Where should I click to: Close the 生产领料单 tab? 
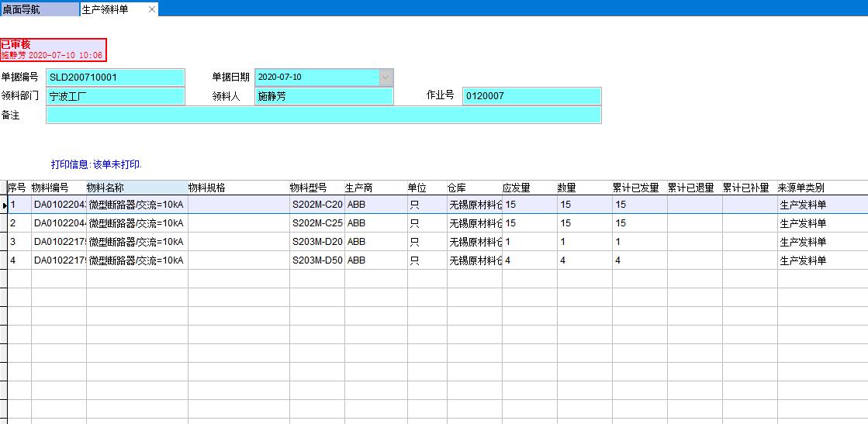pyautogui.click(x=151, y=9)
